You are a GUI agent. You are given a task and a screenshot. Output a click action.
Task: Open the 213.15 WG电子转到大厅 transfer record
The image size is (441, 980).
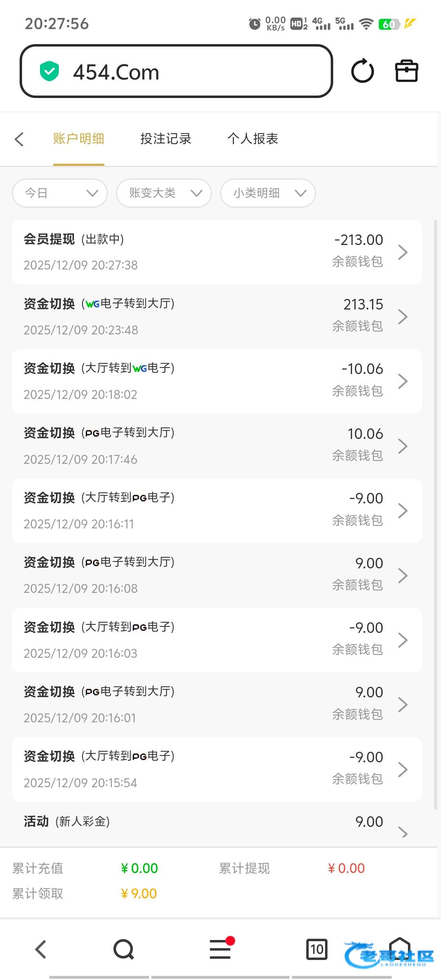pos(216,316)
